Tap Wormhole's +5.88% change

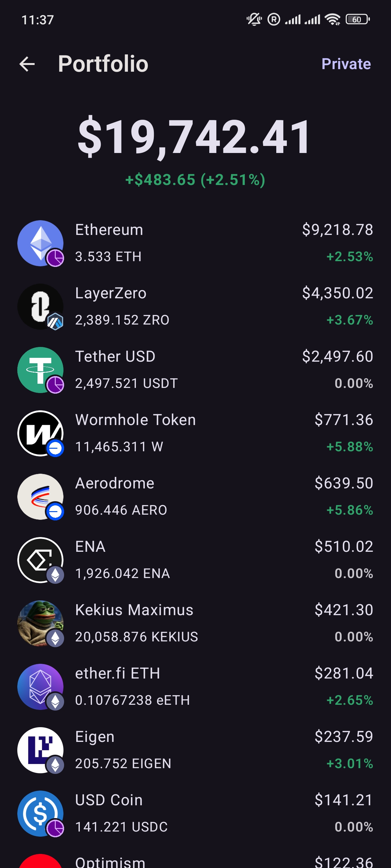point(350,447)
